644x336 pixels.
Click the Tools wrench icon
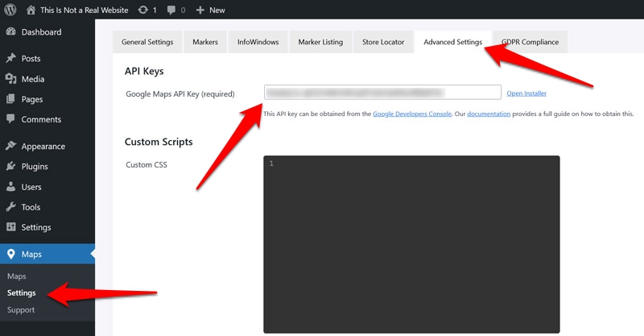[x=11, y=206]
